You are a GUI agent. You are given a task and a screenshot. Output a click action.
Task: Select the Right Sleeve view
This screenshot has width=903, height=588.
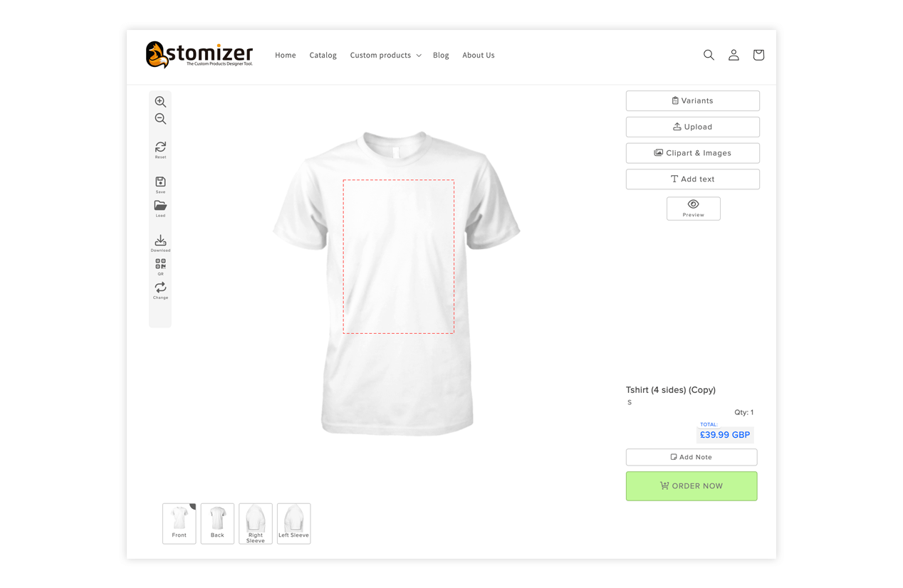[x=256, y=523]
